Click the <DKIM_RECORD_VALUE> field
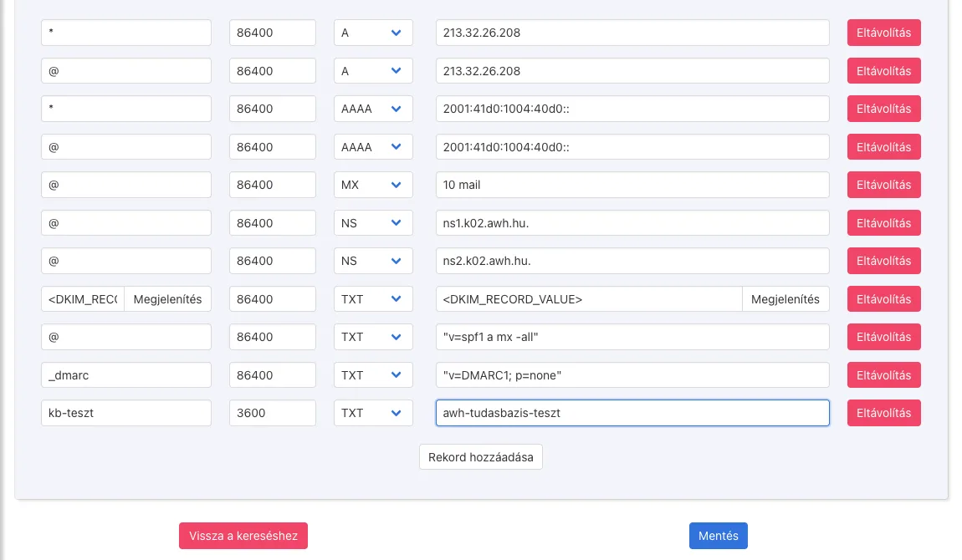This screenshot has width=962, height=560. (x=589, y=299)
